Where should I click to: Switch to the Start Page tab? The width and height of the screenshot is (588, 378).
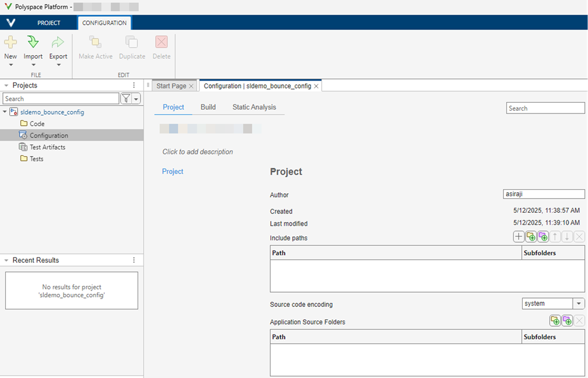[x=171, y=86]
